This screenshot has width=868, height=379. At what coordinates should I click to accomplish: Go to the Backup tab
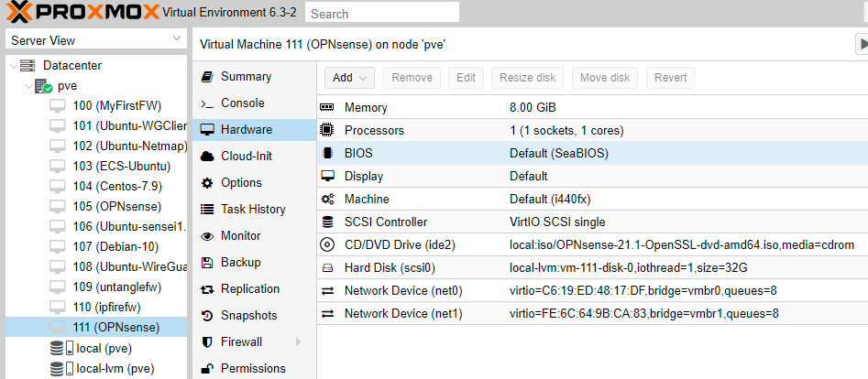click(x=254, y=263)
